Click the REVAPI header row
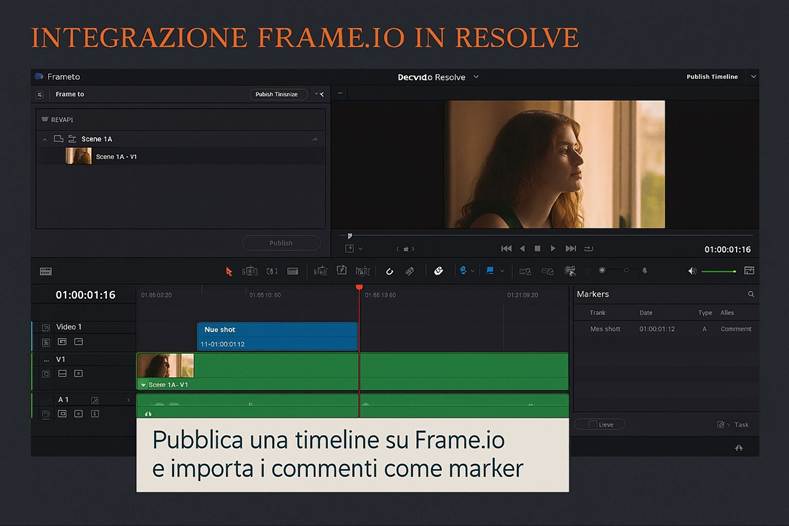The width and height of the screenshot is (789, 526). point(181,120)
